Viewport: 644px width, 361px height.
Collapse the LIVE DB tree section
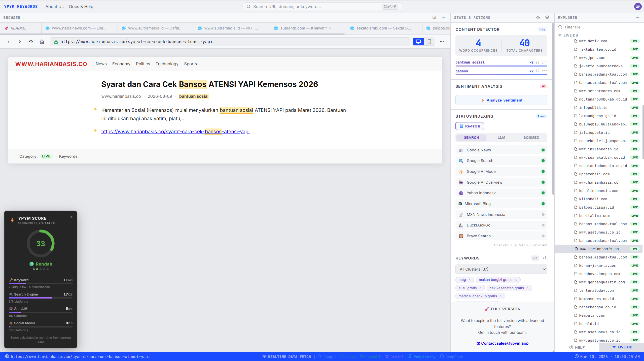[570, 35]
